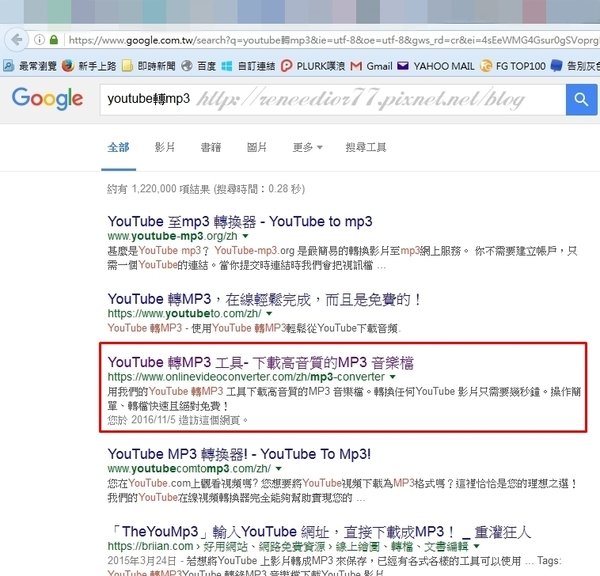The width and height of the screenshot is (600, 576).
Task: Switch to the 書籍 tab
Action: tap(211, 147)
